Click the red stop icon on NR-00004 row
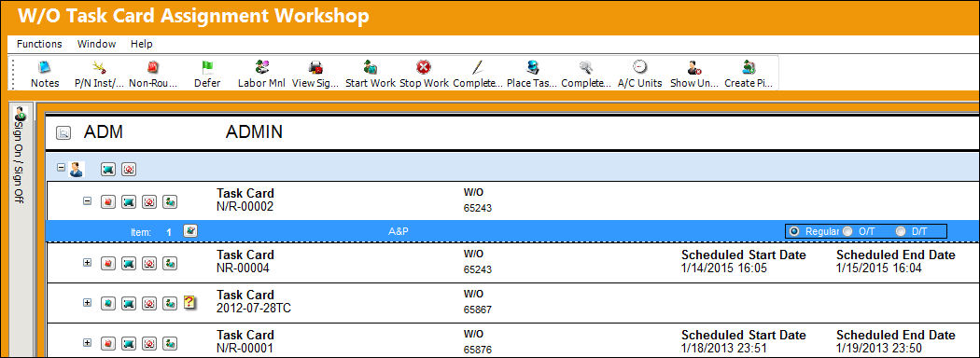Screen dimensions: 980x358 point(149,264)
